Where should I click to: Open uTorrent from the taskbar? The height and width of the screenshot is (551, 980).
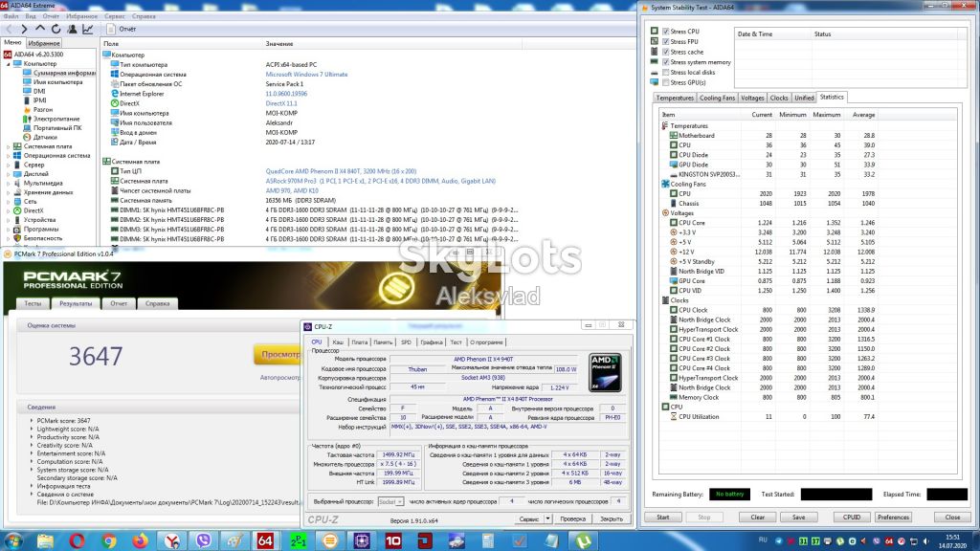click(x=583, y=541)
